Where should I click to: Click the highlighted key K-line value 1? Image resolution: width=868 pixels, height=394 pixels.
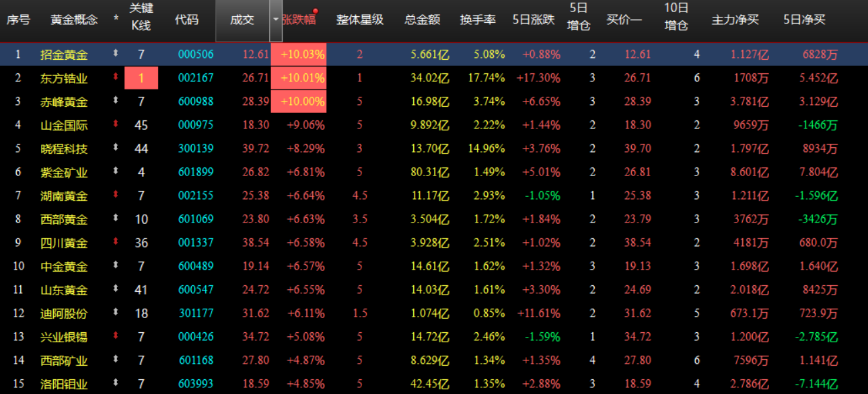click(141, 78)
